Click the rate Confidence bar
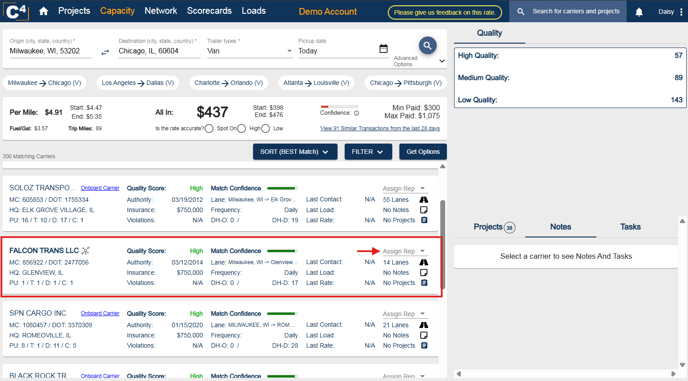Screen dimensions: 688x381 [x=339, y=107]
